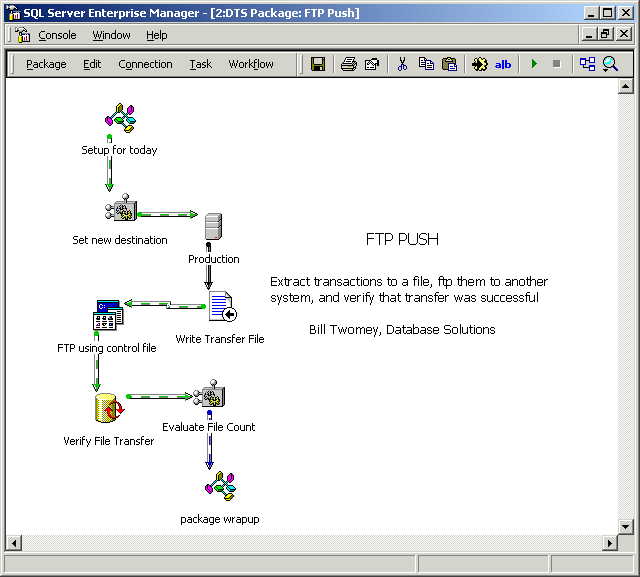Open the Window menu
The image size is (640, 577).
[x=111, y=35]
